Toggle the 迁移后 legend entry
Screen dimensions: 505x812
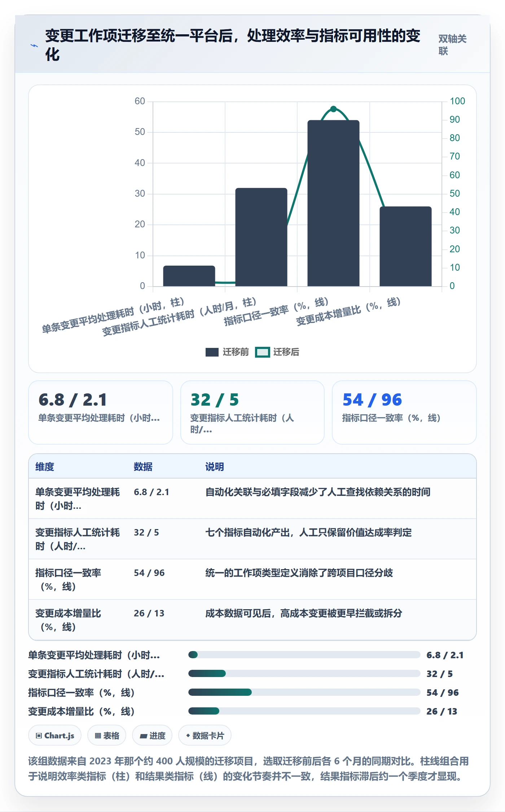[x=277, y=352]
